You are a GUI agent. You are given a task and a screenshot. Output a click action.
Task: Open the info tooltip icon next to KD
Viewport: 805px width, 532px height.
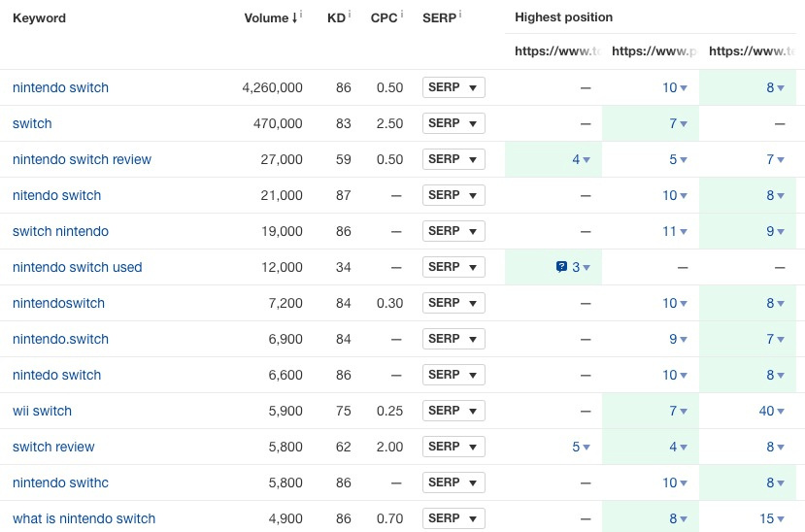pyautogui.click(x=350, y=14)
